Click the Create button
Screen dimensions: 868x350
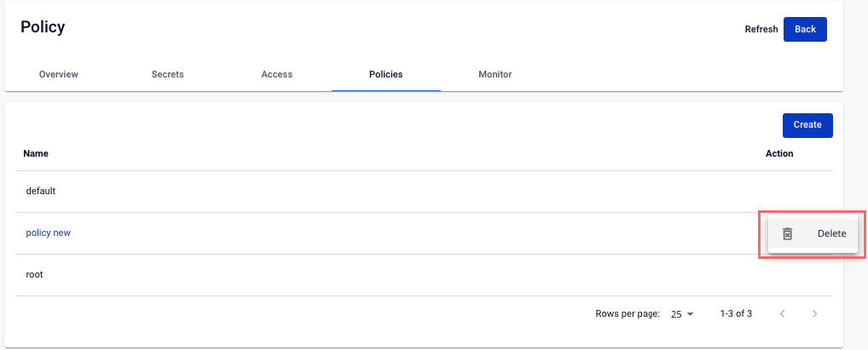tap(807, 125)
